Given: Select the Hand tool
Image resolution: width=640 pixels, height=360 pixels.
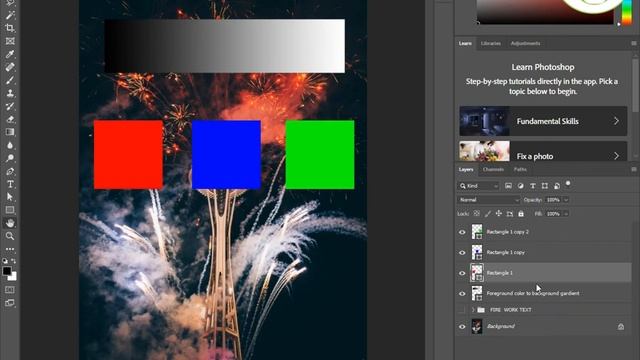Looking at the screenshot, I should [x=10, y=223].
